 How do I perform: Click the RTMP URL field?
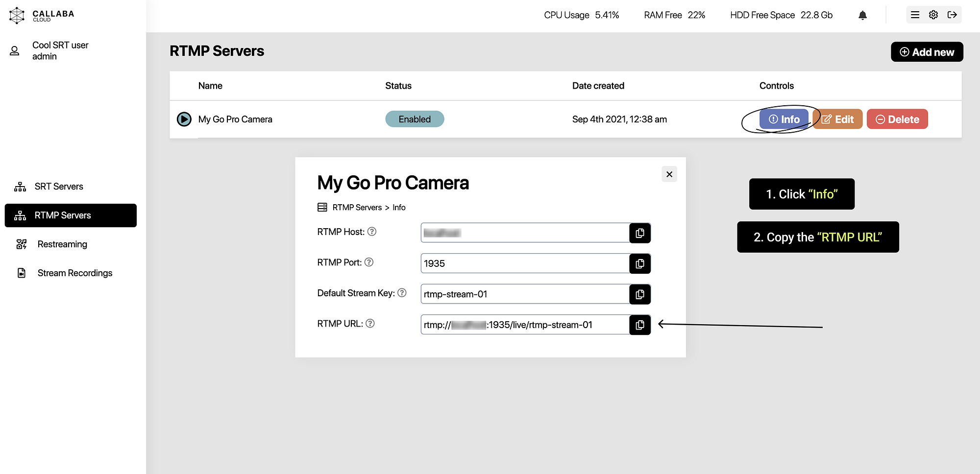click(525, 325)
